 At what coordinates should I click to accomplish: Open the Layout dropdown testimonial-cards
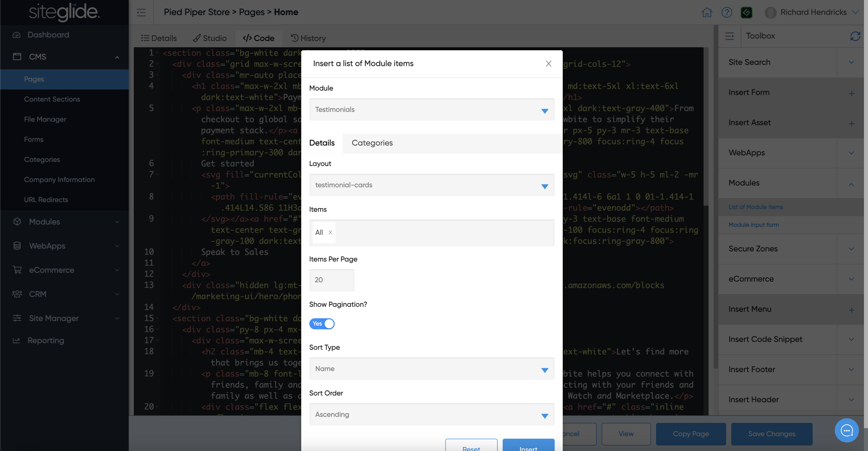pos(431,185)
